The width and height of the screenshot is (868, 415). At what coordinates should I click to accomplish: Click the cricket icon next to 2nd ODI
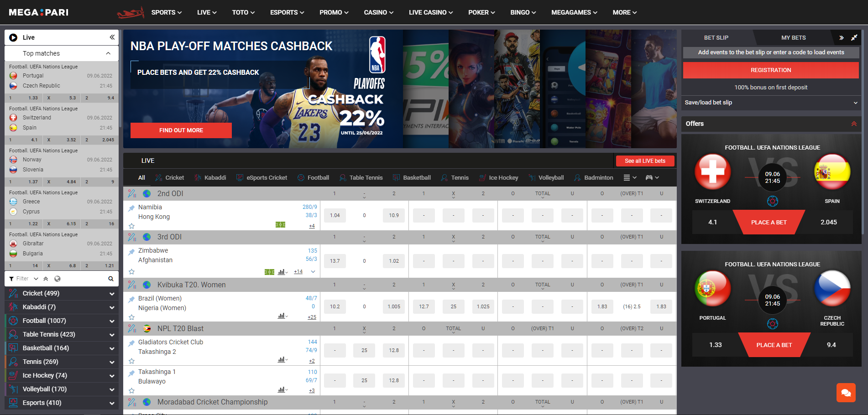[x=132, y=193]
